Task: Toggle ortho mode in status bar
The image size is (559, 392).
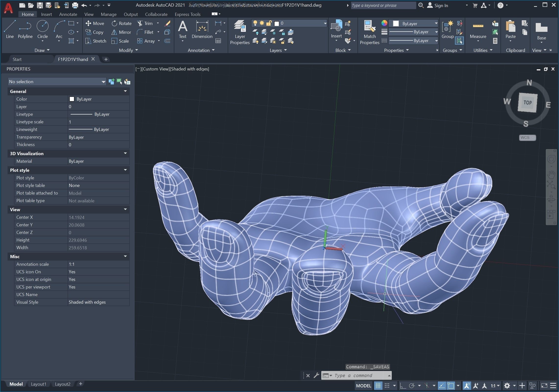Action: point(403,386)
